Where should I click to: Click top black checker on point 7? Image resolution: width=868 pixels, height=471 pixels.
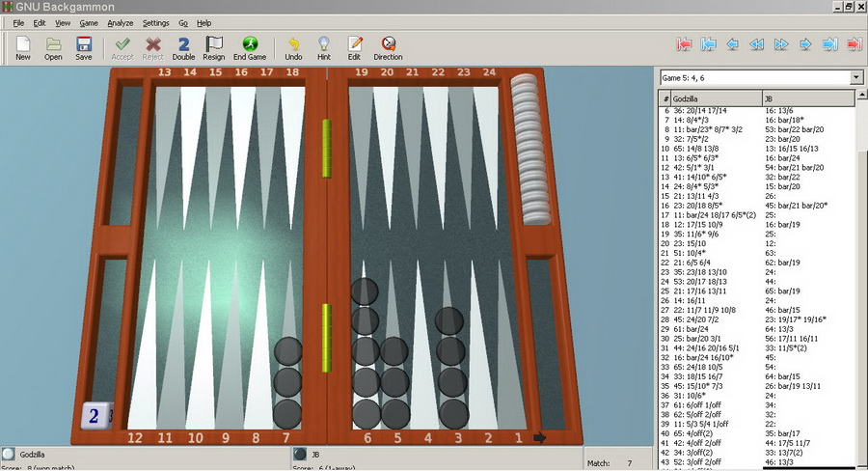point(287,351)
